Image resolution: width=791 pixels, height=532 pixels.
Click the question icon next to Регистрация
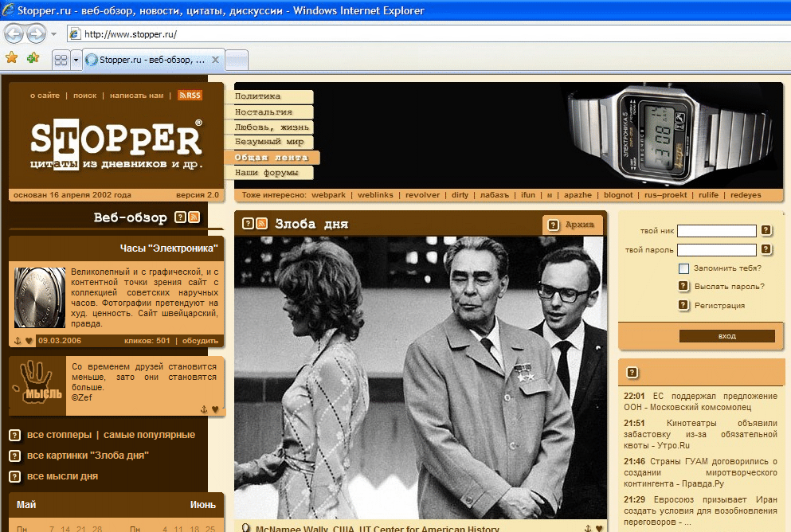click(x=683, y=305)
